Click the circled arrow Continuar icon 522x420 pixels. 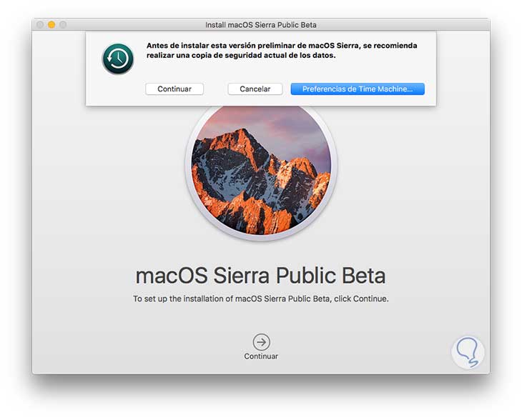coord(261,342)
